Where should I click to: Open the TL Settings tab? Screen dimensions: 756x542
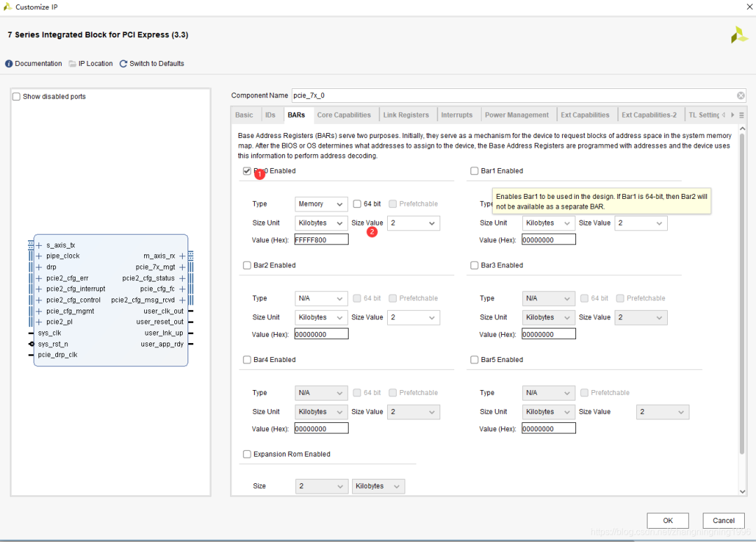click(x=703, y=115)
